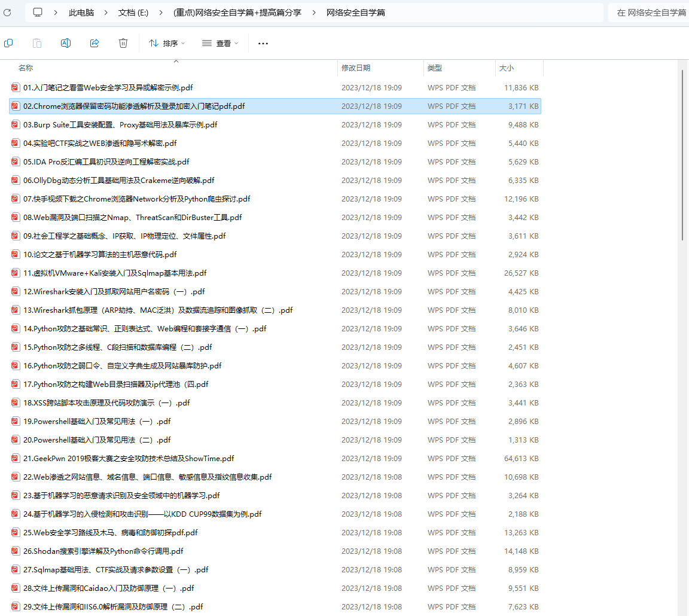Open the 排序 (Sort) dropdown
The width and height of the screenshot is (689, 616).
tap(167, 43)
